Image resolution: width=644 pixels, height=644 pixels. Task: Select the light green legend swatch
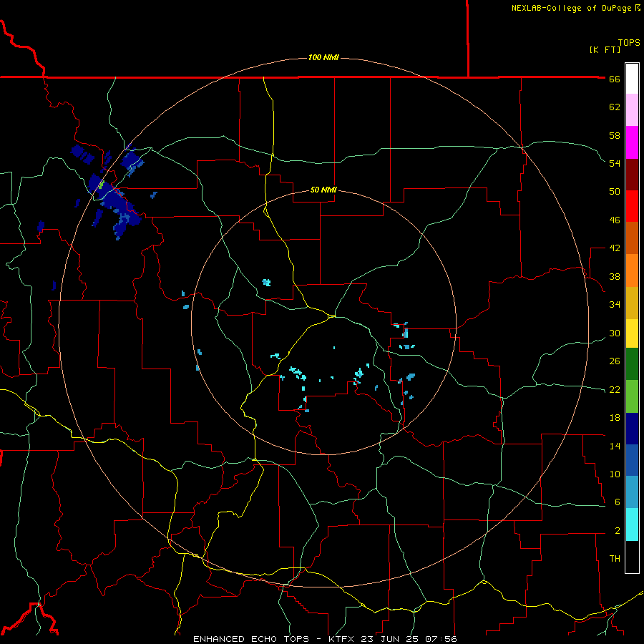click(632, 396)
